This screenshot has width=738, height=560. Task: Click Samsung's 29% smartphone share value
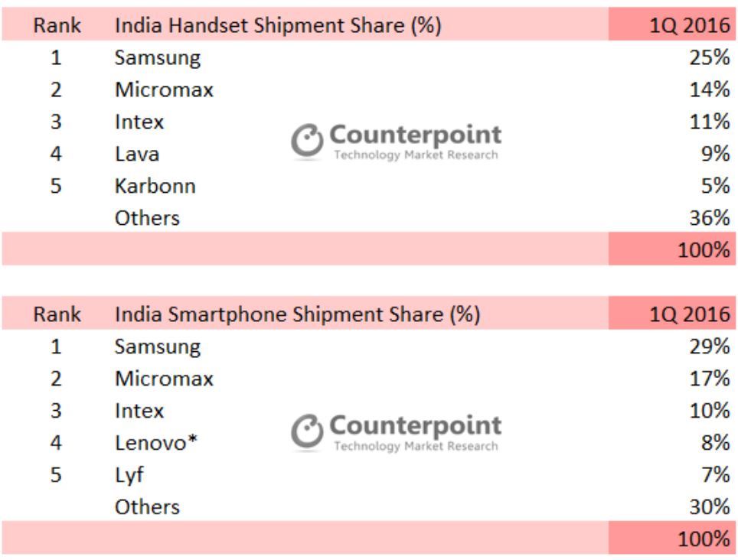point(710,347)
